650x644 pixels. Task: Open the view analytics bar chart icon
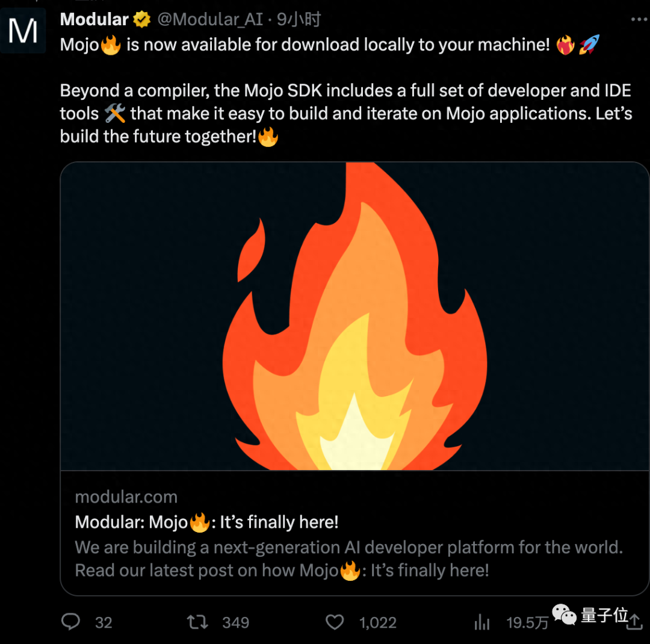[x=482, y=622]
